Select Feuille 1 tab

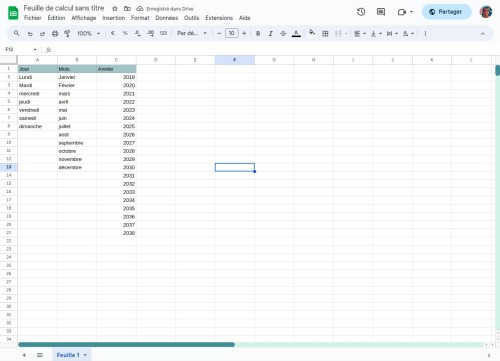click(68, 355)
